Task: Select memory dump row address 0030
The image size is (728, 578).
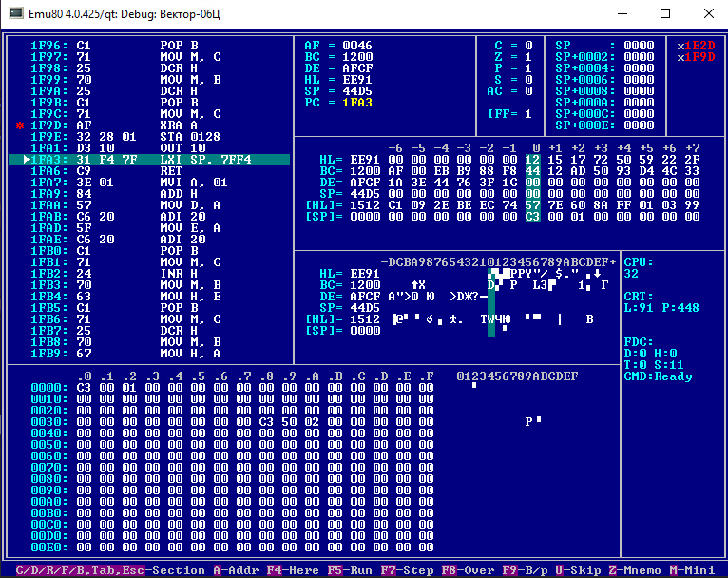Action: point(46,421)
